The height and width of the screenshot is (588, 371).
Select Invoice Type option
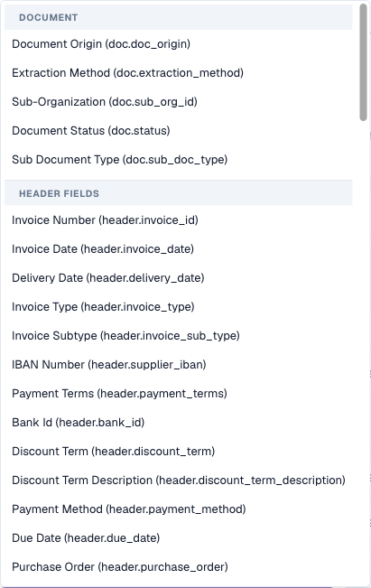[x=179, y=307]
